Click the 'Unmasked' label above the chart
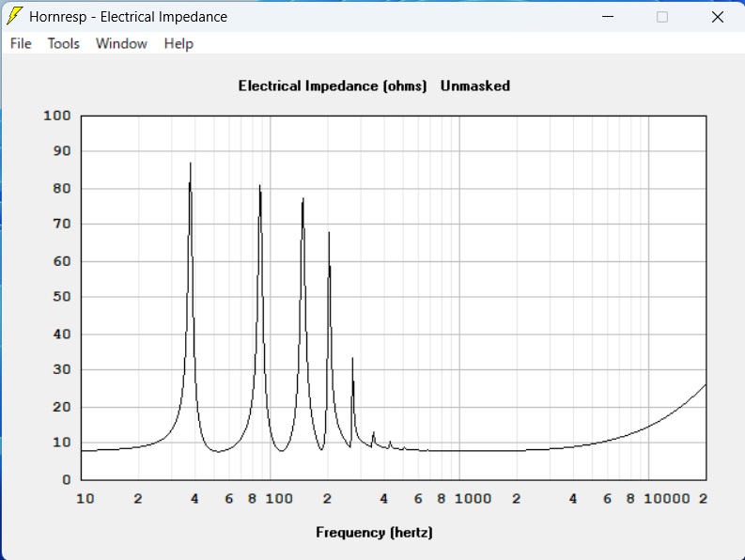The width and height of the screenshot is (745, 560). pyautogui.click(x=475, y=86)
